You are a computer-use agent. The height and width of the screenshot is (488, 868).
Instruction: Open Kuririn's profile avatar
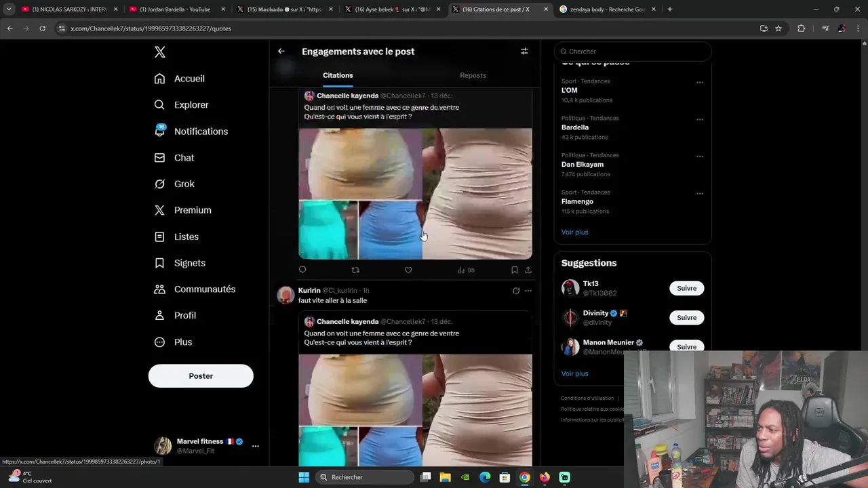coord(285,295)
